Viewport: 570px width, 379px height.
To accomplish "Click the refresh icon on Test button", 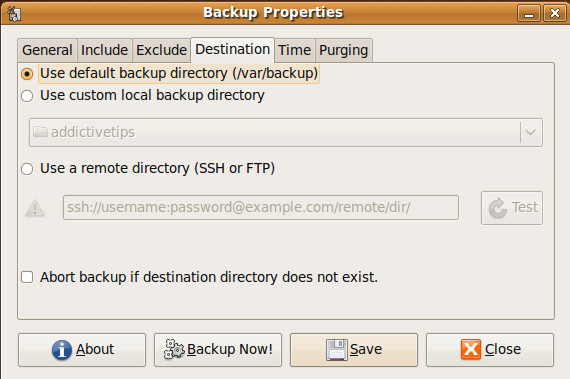I will click(x=498, y=208).
